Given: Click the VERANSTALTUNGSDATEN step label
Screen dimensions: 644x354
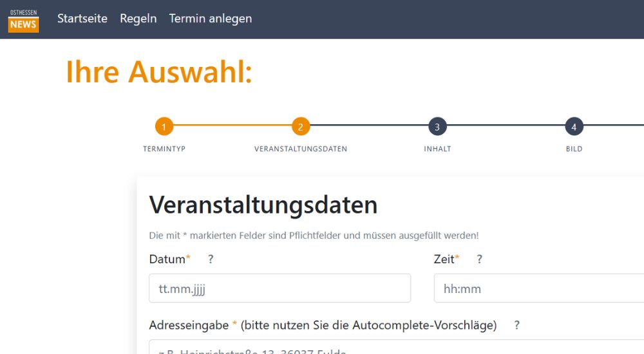Looking at the screenshot, I should coord(301,149).
